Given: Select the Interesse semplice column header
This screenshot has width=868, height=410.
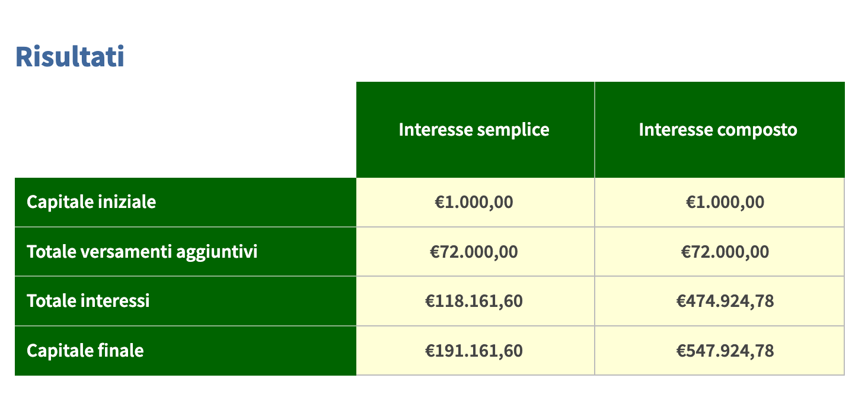Looking at the screenshot, I should pyautogui.click(x=476, y=130).
